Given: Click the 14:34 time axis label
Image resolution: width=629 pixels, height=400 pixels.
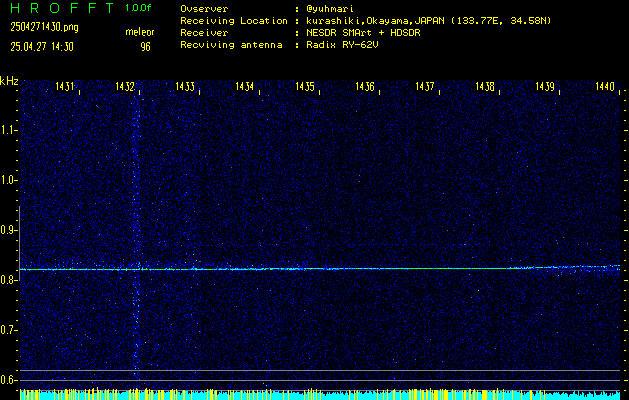Looking at the screenshot, I should (x=245, y=86).
